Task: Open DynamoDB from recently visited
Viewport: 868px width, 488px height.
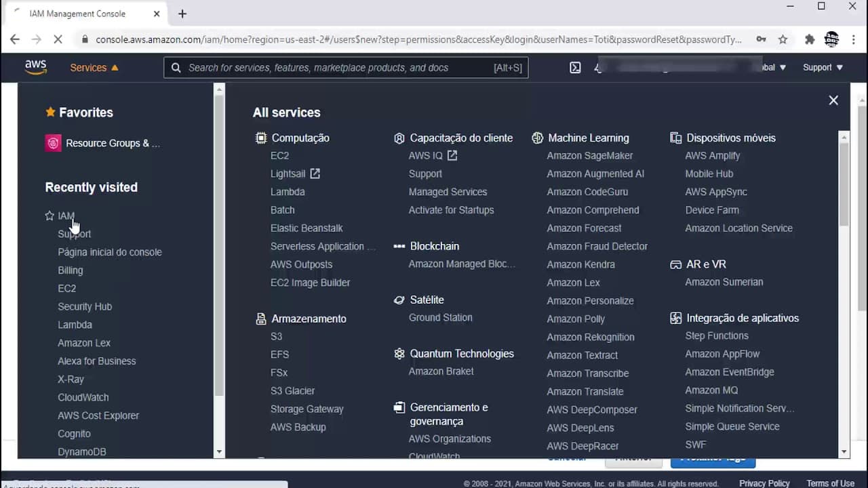Action: 82,451
